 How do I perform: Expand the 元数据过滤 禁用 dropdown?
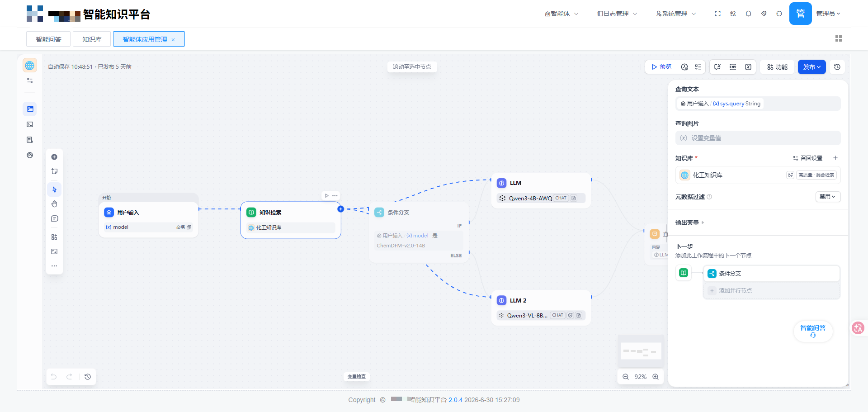coord(828,197)
